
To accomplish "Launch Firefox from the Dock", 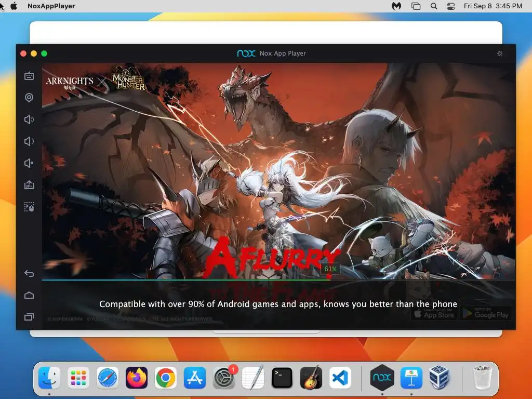I will (x=137, y=378).
